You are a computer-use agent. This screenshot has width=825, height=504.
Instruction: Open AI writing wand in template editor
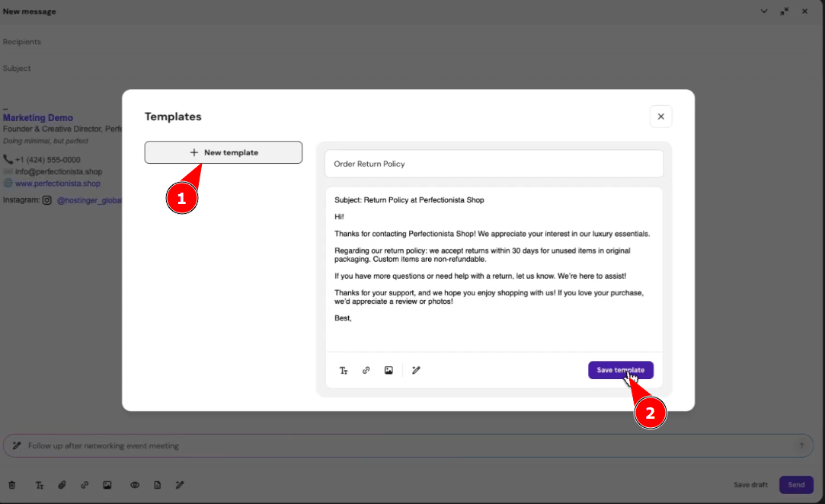[416, 370]
